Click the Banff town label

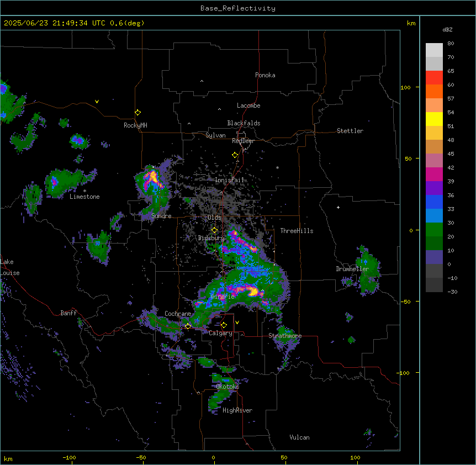68,313
